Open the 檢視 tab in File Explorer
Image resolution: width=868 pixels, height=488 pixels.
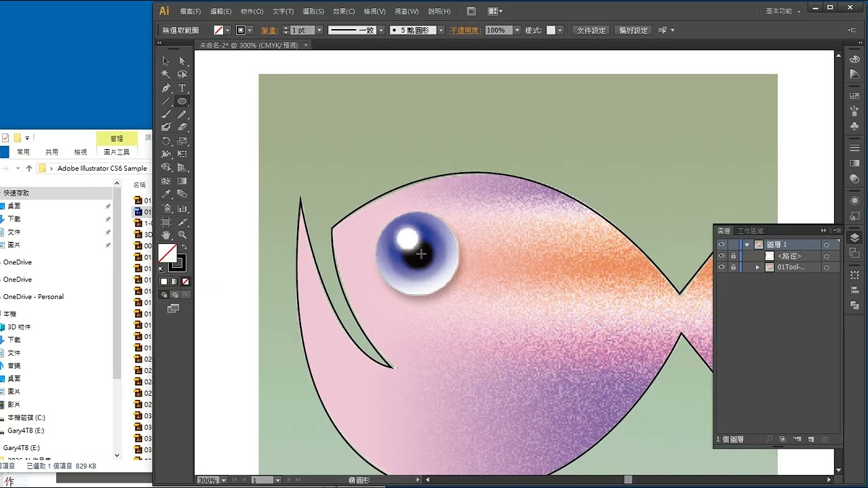[80, 152]
